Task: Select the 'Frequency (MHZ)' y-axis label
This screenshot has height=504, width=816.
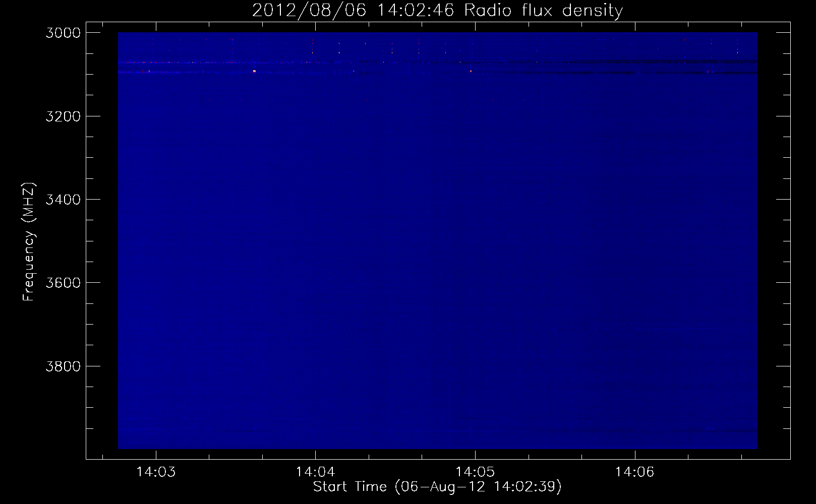Action: pos(29,241)
